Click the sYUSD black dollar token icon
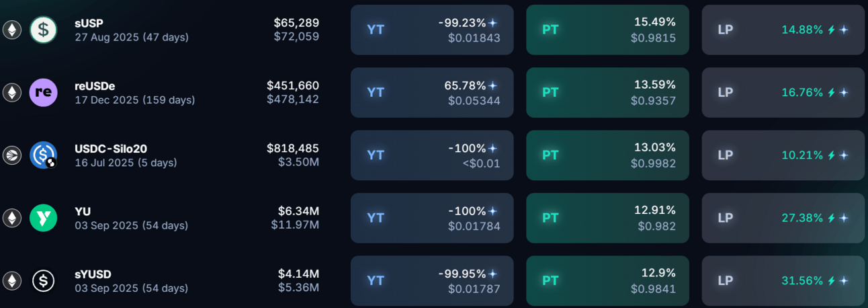This screenshot has width=868, height=308. [44, 280]
